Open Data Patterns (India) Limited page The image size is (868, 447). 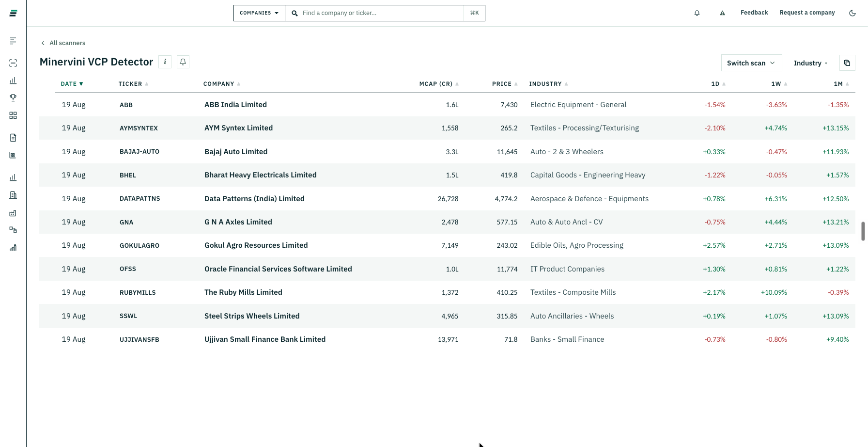point(254,199)
